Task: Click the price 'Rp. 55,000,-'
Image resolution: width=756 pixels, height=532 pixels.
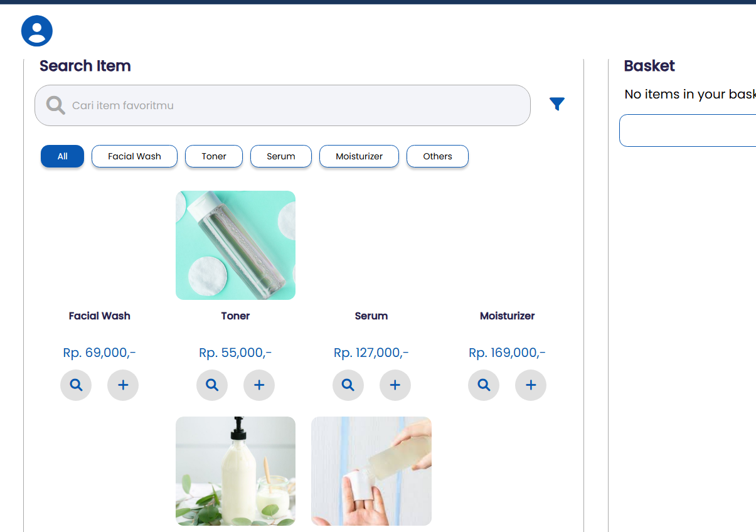Action: (x=235, y=353)
